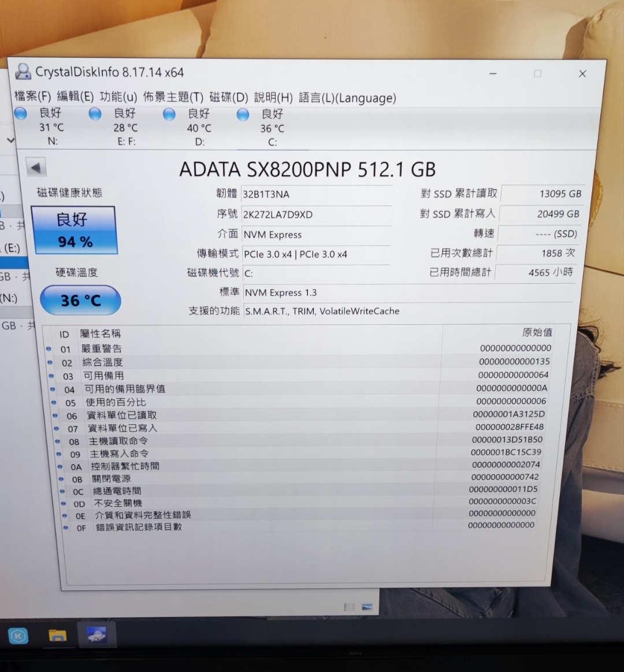Screen dimensions: 624x672
Task: Switch Explorer window to large icons view
Action: (x=367, y=607)
